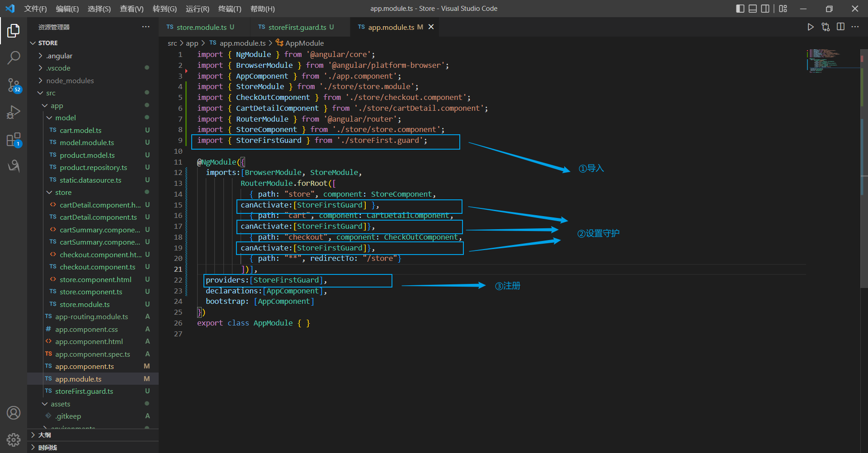Open storeFirst.guard.ts in the file tree
This screenshot has height=453, width=868.
84,391
